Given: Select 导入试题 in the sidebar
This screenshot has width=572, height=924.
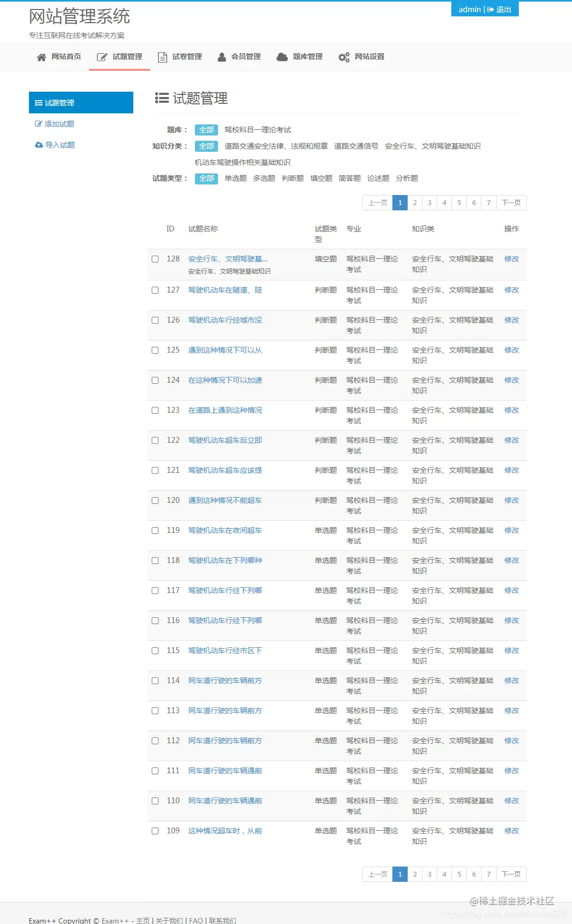Looking at the screenshot, I should pyautogui.click(x=60, y=145).
